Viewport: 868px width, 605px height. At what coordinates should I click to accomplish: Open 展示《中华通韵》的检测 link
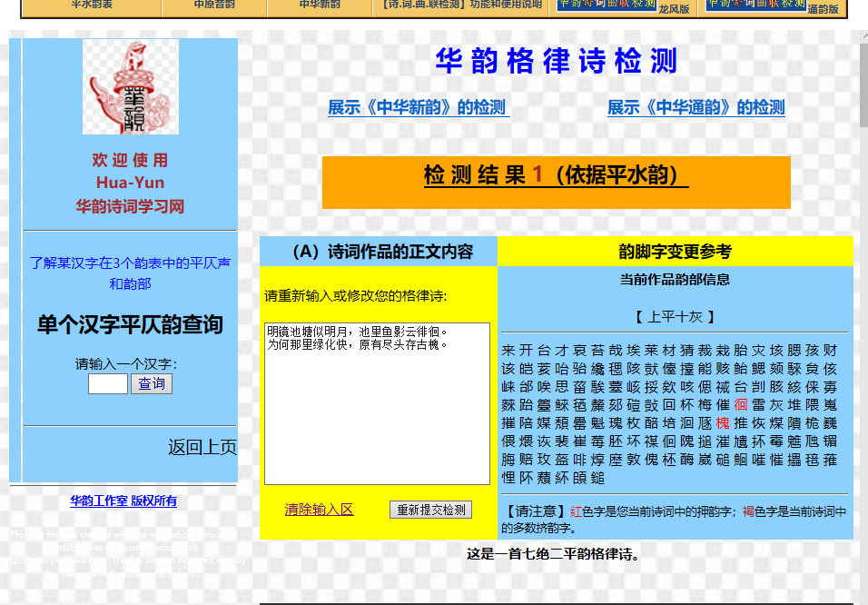695,107
